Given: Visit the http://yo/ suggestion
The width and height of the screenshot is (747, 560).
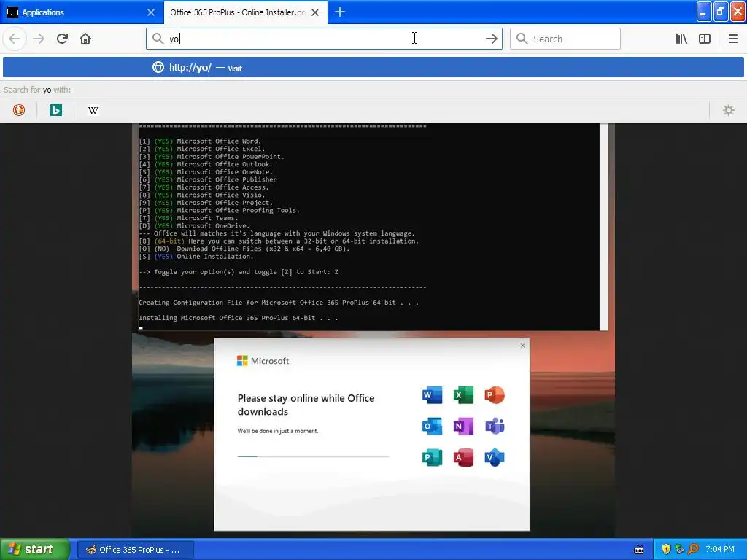Looking at the screenshot, I should 373,68.
